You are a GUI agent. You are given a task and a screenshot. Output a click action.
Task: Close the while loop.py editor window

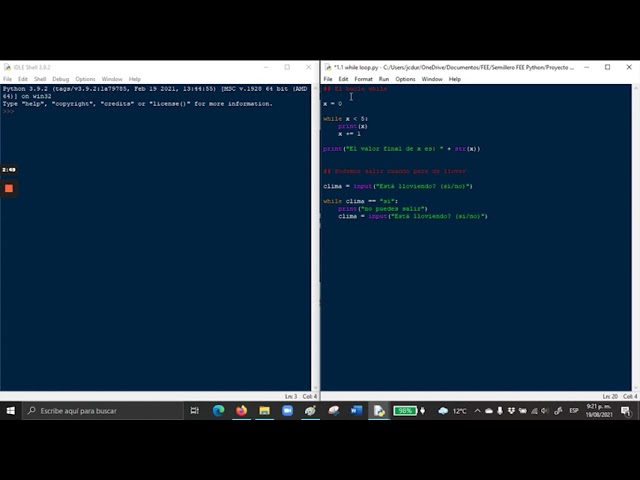(629, 67)
